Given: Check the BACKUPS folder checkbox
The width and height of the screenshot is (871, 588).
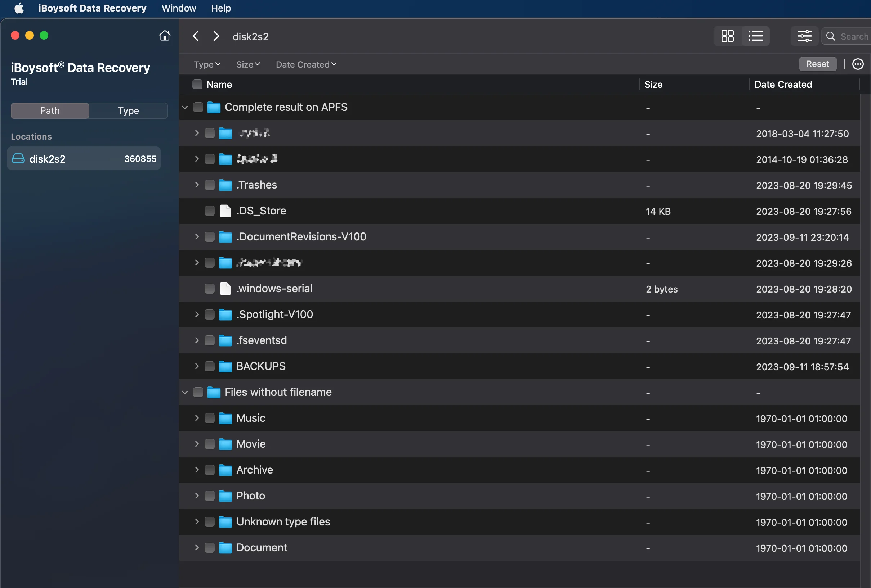Looking at the screenshot, I should (x=210, y=366).
